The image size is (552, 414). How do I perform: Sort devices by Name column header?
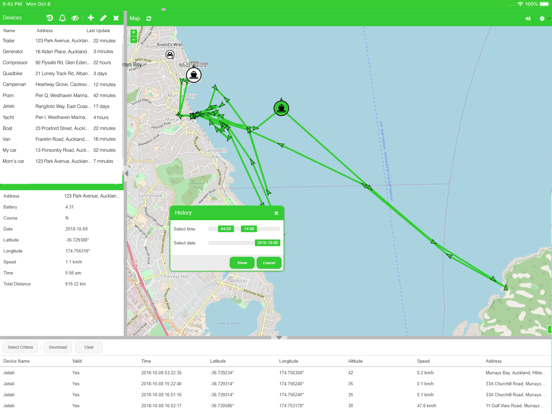pos(9,31)
